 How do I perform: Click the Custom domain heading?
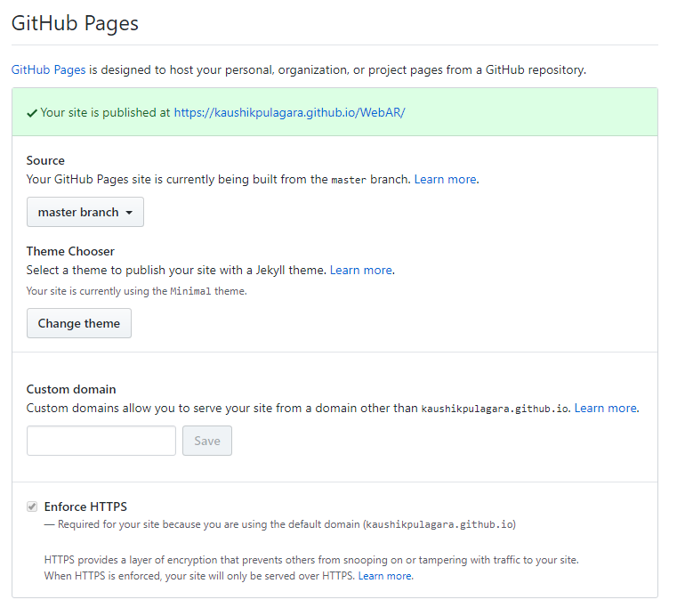[71, 390]
